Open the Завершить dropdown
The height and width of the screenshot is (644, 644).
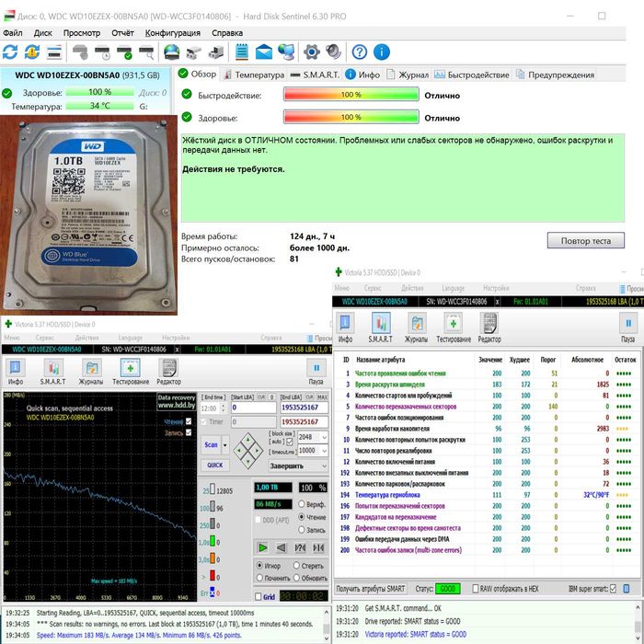coord(299,466)
